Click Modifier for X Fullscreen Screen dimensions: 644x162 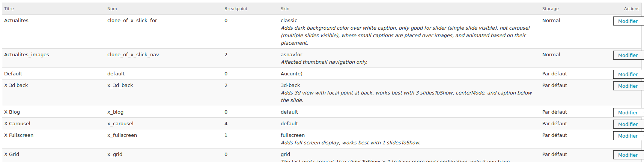pyautogui.click(x=628, y=136)
